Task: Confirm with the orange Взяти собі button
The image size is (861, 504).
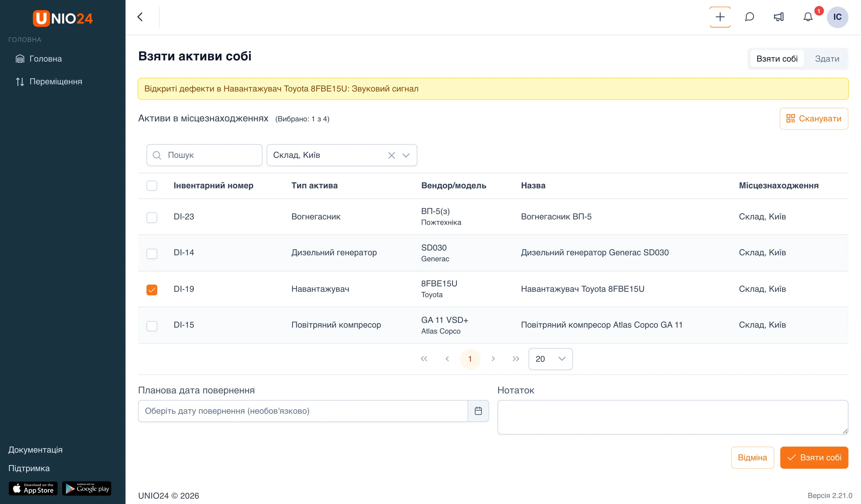Action: 814,458
